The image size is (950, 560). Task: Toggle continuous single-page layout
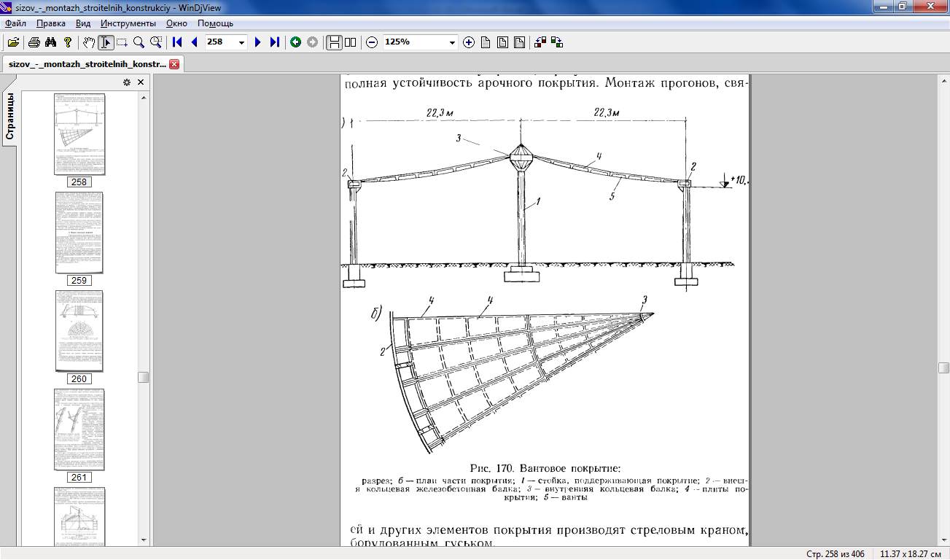coord(334,42)
